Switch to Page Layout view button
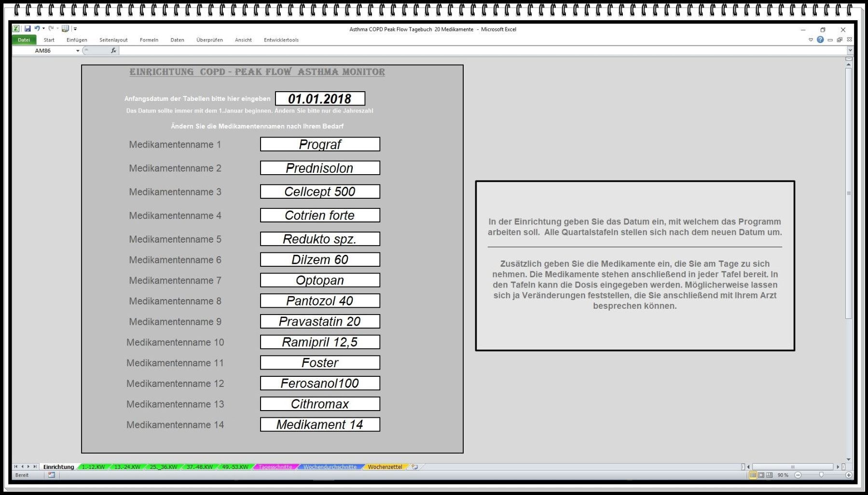 click(x=761, y=475)
